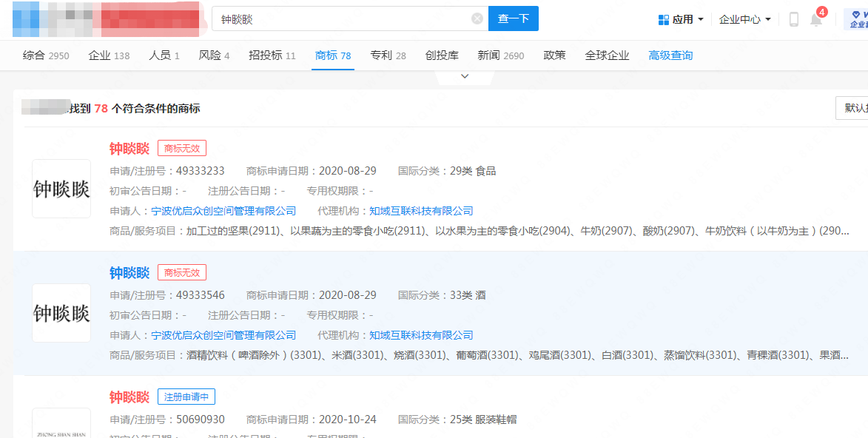Open the 应用 grid icon menu

[x=664, y=19]
